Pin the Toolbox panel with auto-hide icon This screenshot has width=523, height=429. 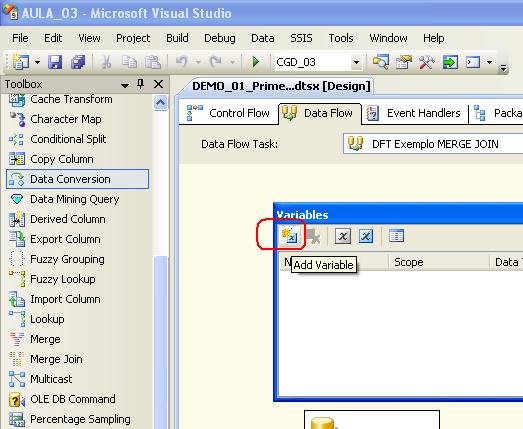coord(141,84)
